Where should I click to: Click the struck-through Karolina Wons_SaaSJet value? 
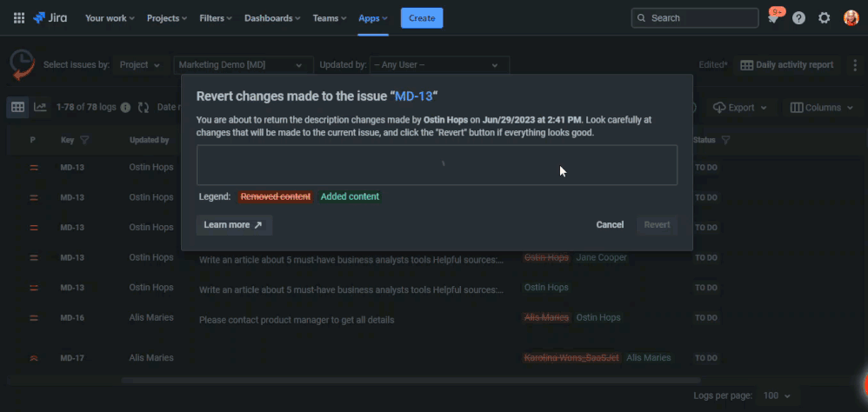tap(571, 358)
